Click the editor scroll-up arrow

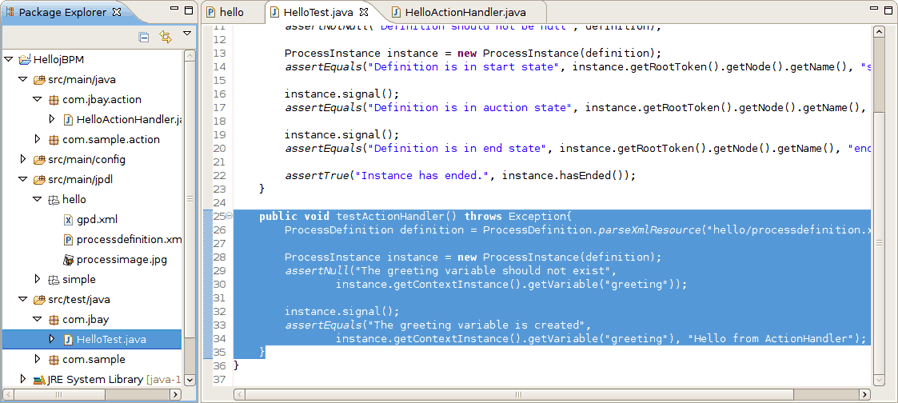[879, 33]
